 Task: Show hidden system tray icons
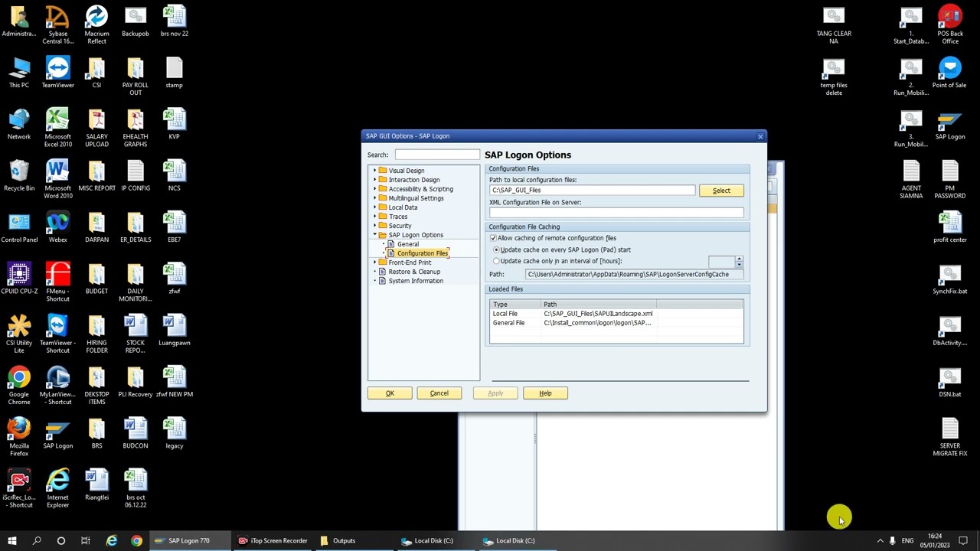click(880, 541)
